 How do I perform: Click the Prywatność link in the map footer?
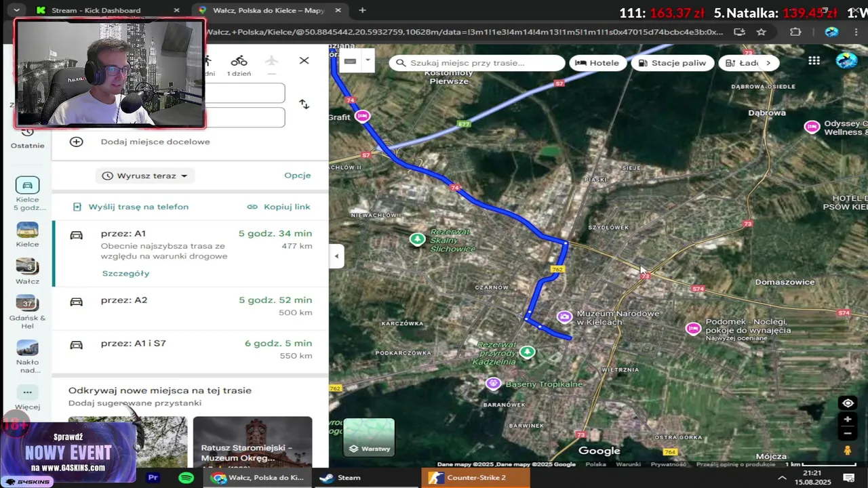pyautogui.click(x=669, y=464)
